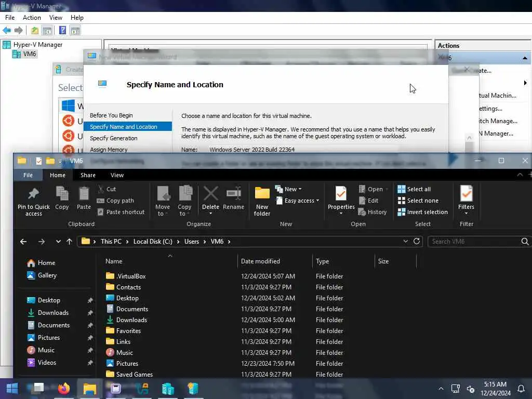Viewport: 532px width, 399px height.
Task: Click the Up to Users arrow in Explorer
Action: point(69,242)
